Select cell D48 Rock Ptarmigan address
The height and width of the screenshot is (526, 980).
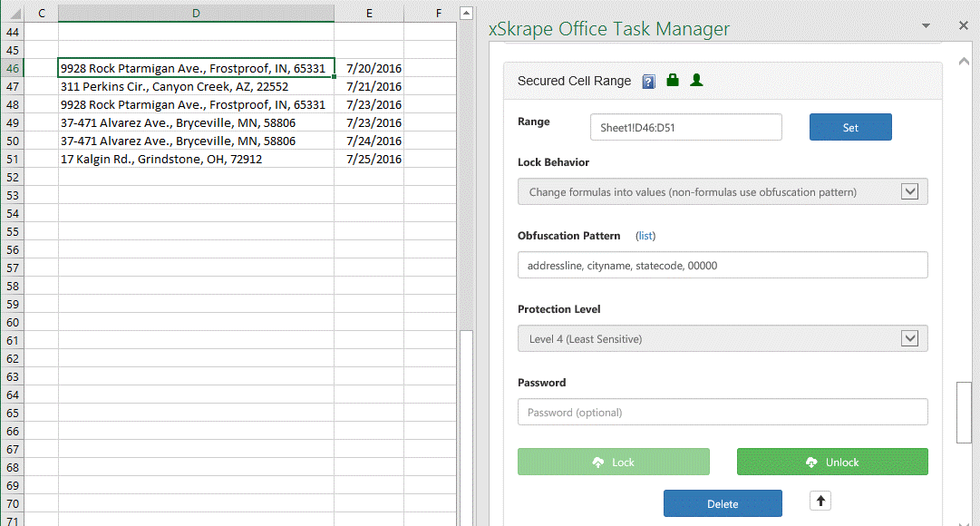click(x=196, y=104)
